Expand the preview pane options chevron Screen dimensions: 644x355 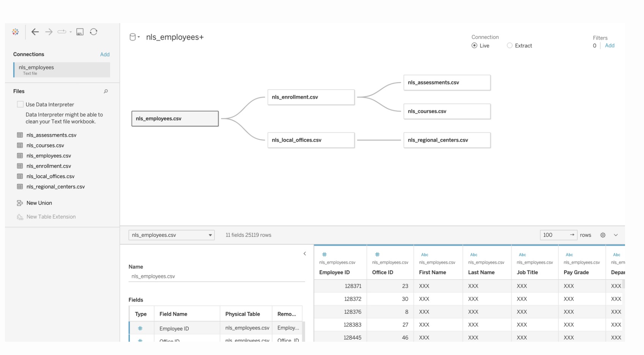tap(616, 235)
